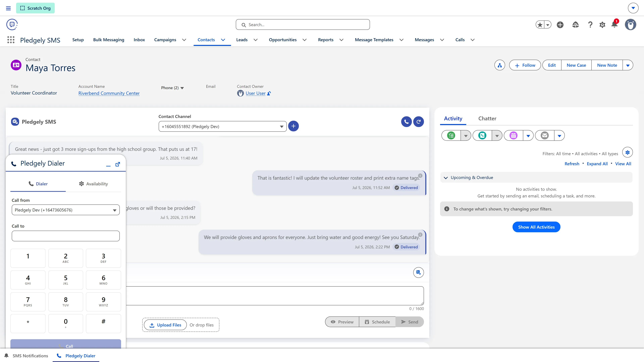The image size is (644, 362).
Task: Select the Activity tab
Action: coord(453,119)
